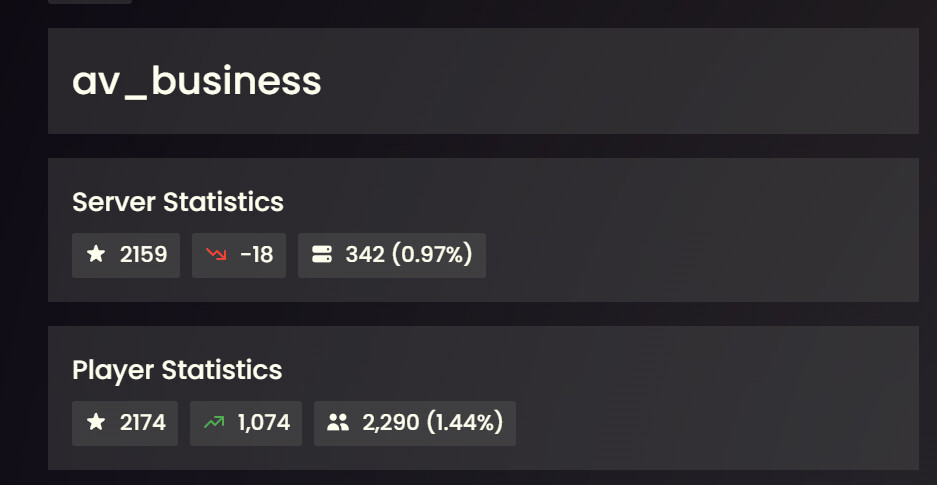Click the Server Statistics heading
The image size is (937, 485).
[178, 202]
